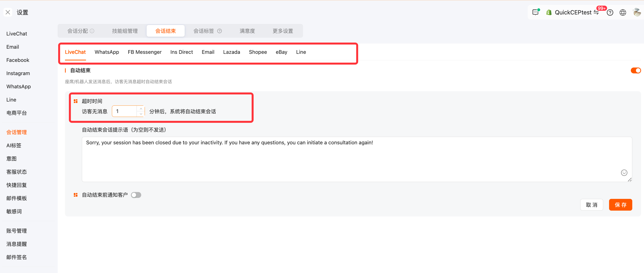This screenshot has width=644, height=273.
Task: Select Shopee channel tab
Action: click(x=258, y=52)
